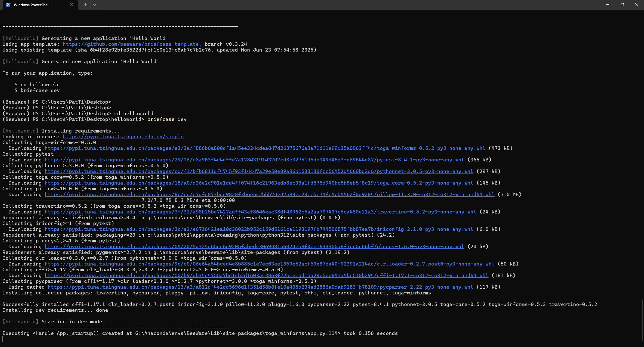Screen dimensions: 644x347
Task: Select the Windows PowerShell tab
Action: [x=41, y=5]
